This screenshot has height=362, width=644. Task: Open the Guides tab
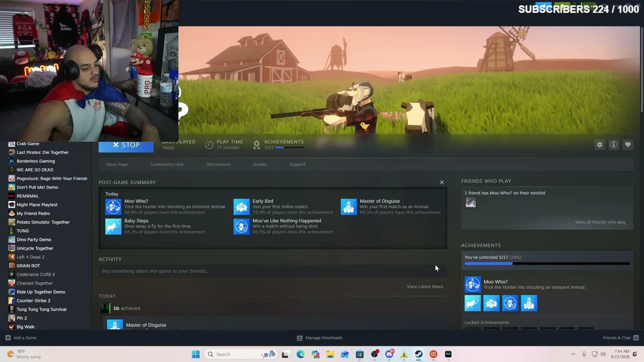point(260,164)
